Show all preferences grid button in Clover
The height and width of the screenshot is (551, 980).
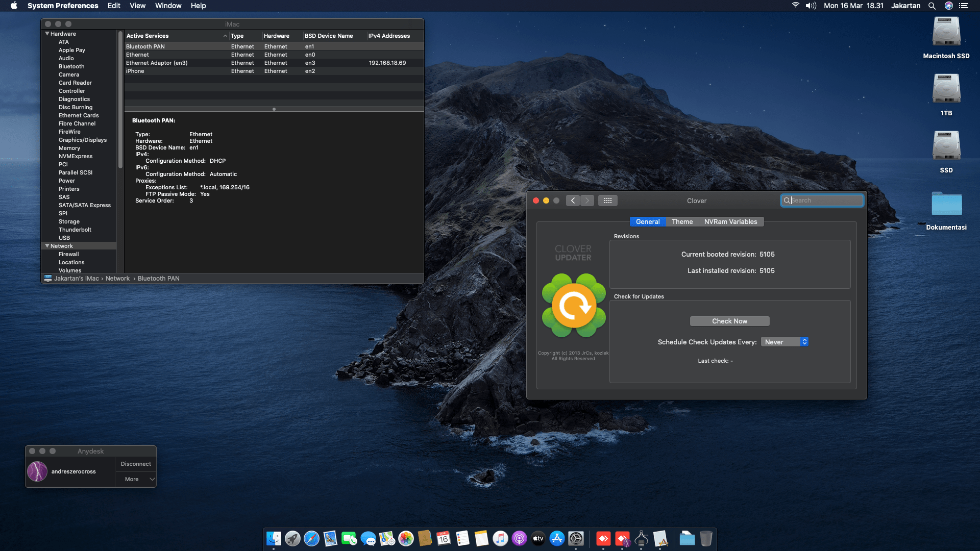[607, 201]
